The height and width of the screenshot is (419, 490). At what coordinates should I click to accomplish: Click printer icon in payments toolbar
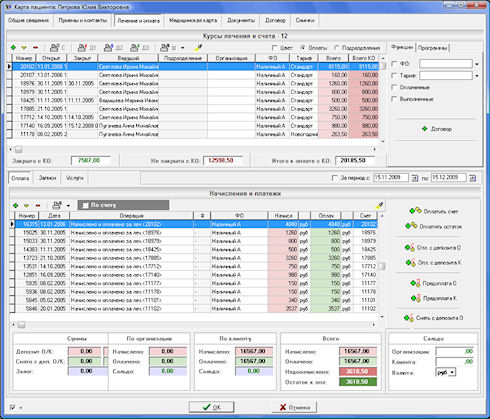57,205
